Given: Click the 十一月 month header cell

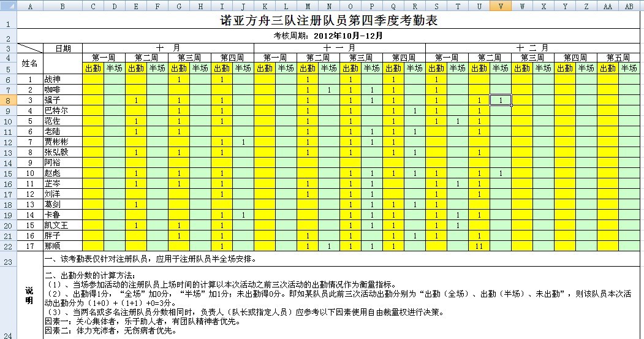Looking at the screenshot, I should (x=339, y=48).
